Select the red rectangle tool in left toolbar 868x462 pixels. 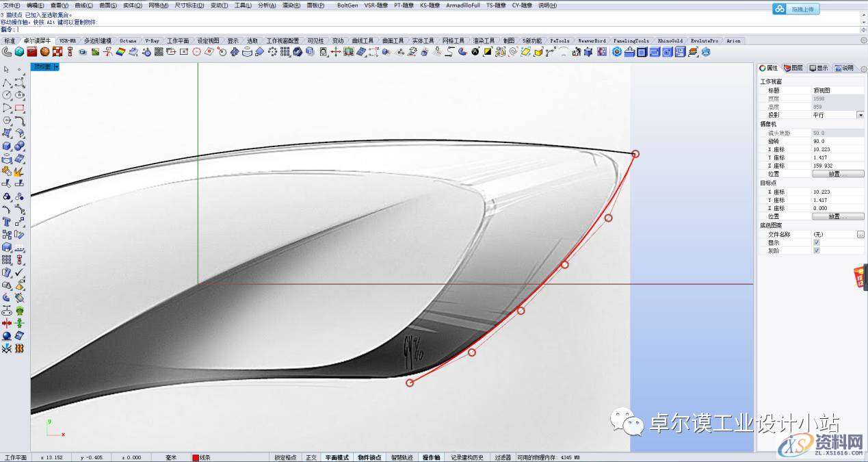[x=20, y=107]
